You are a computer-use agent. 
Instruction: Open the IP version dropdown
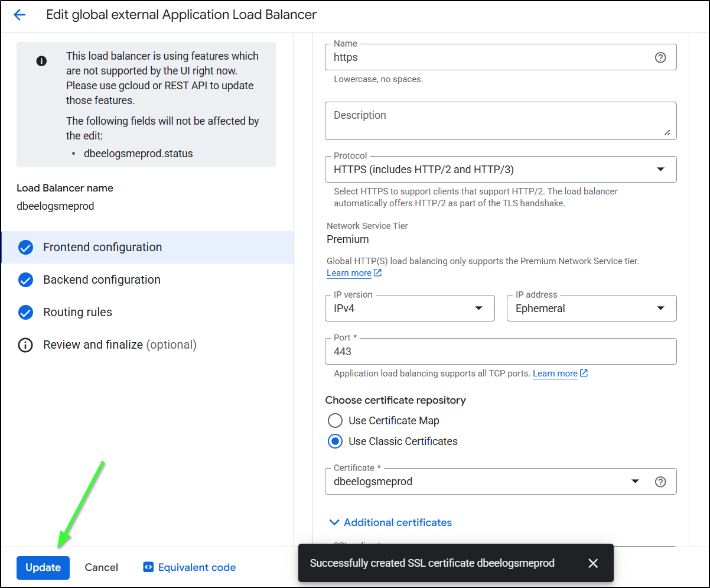(x=409, y=308)
